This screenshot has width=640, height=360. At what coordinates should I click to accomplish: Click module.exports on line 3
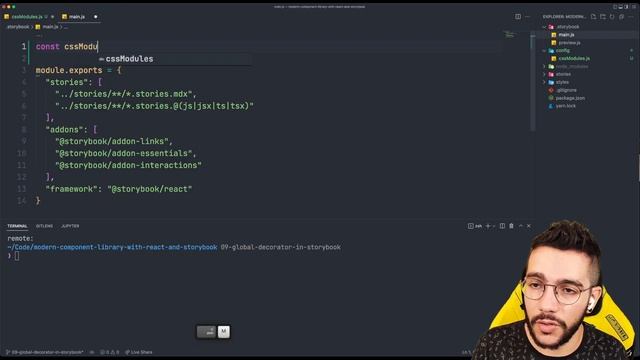(x=69, y=70)
